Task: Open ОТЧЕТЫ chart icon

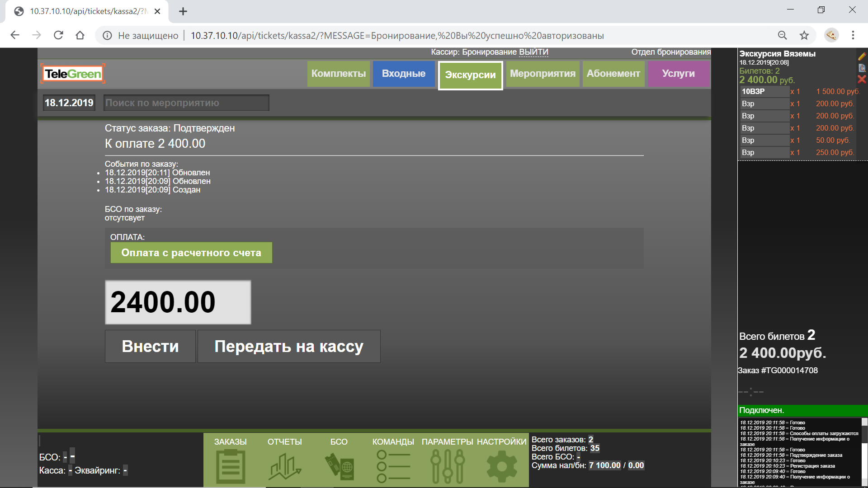Action: [x=285, y=465]
